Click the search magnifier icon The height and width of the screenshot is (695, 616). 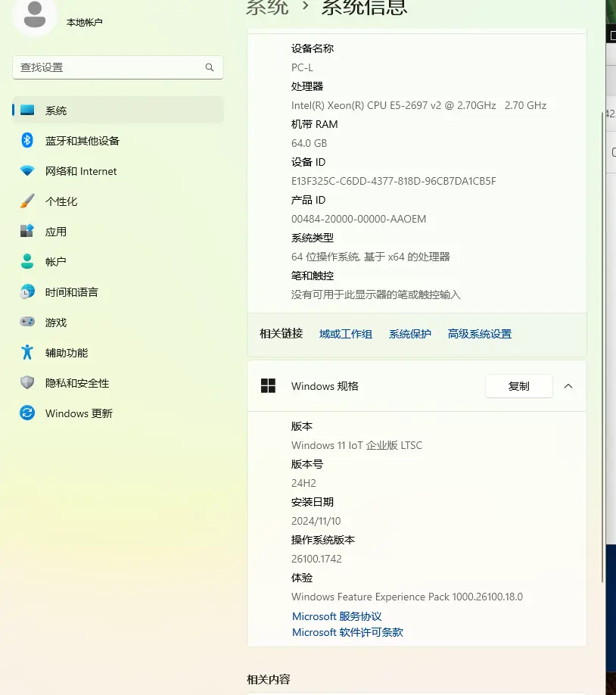(210, 67)
